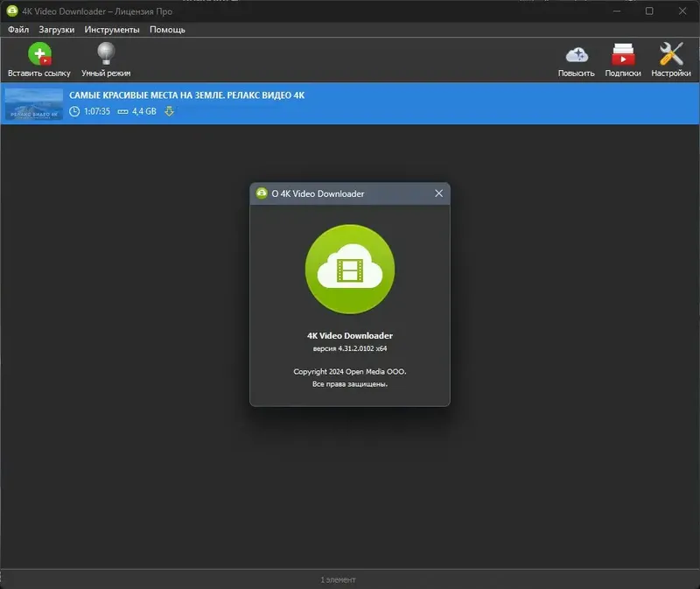Open the Файл menu
The height and width of the screenshot is (589, 700).
18,30
